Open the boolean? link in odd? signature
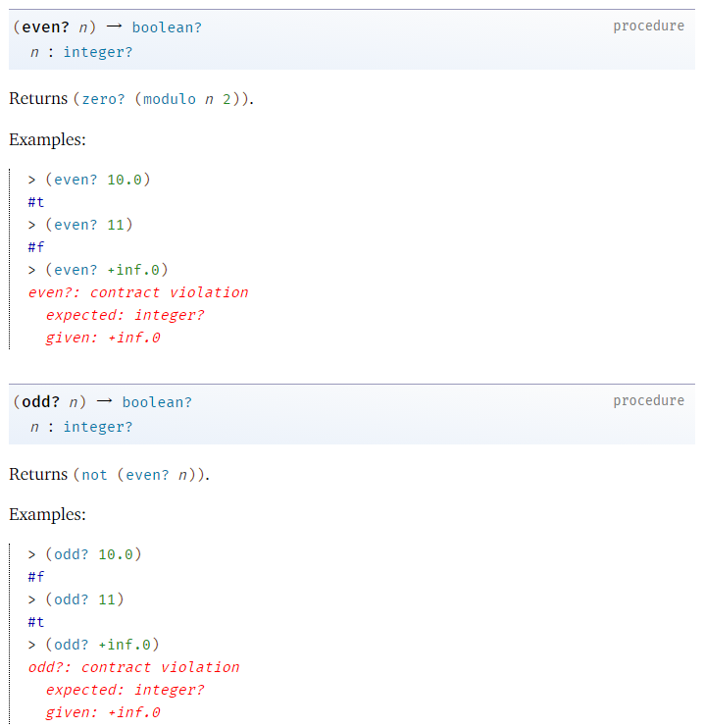The image size is (704, 728). [157, 402]
